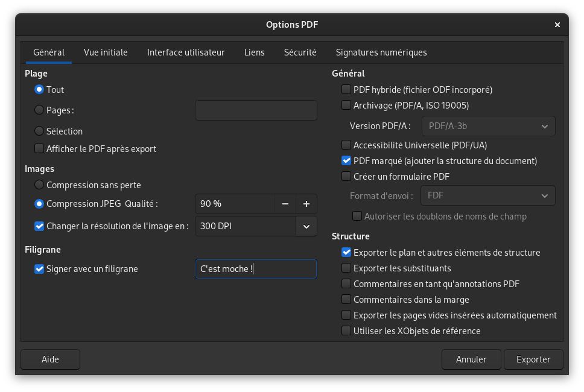Go to the Liens tab

click(x=254, y=52)
